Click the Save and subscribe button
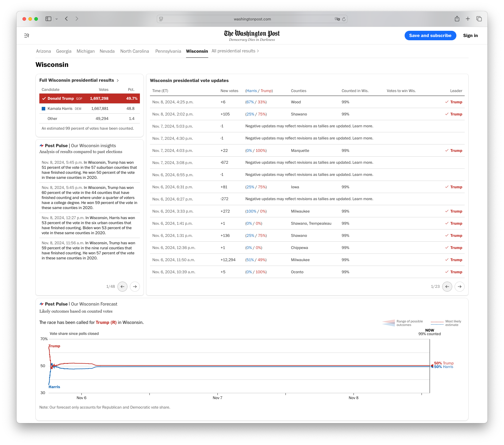 pos(430,36)
